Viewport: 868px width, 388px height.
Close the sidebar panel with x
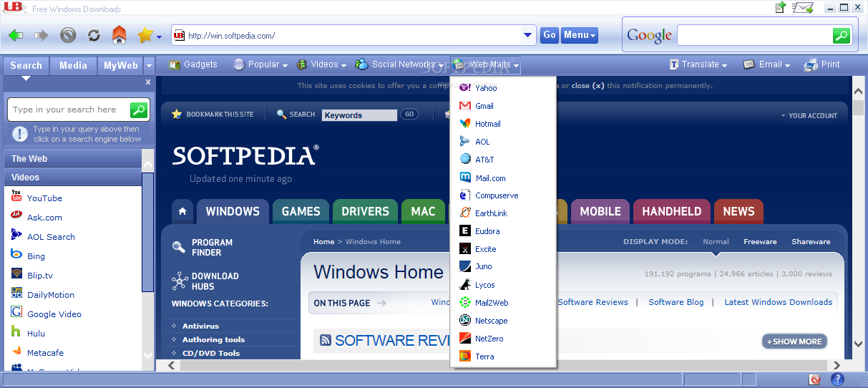(148, 82)
